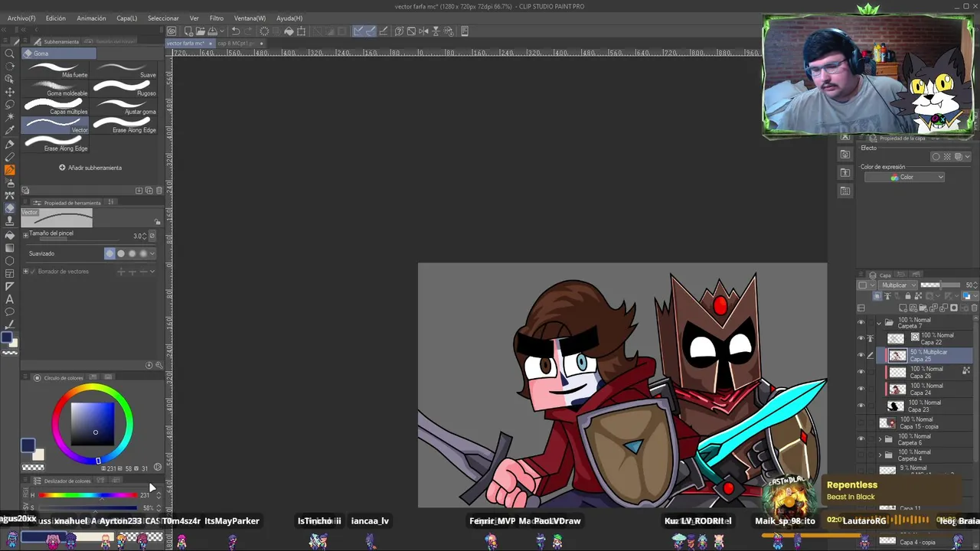Hide the Carpeta 6 folder layer
Viewport: 980px width, 551px height.
[861, 439]
